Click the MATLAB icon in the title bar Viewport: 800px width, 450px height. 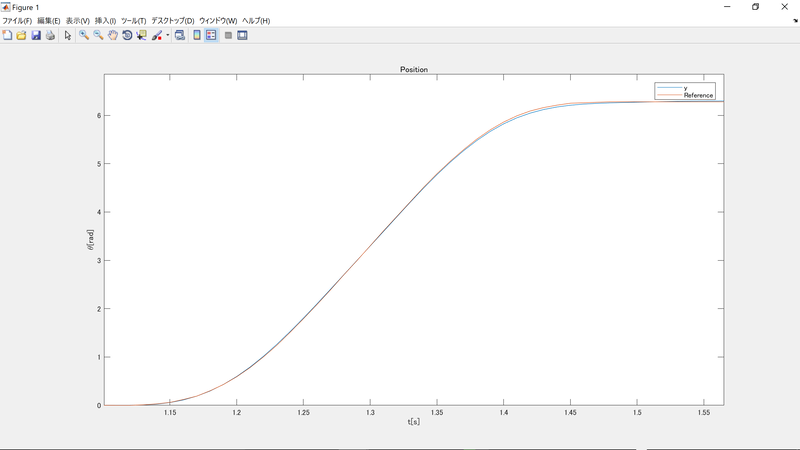click(x=6, y=7)
